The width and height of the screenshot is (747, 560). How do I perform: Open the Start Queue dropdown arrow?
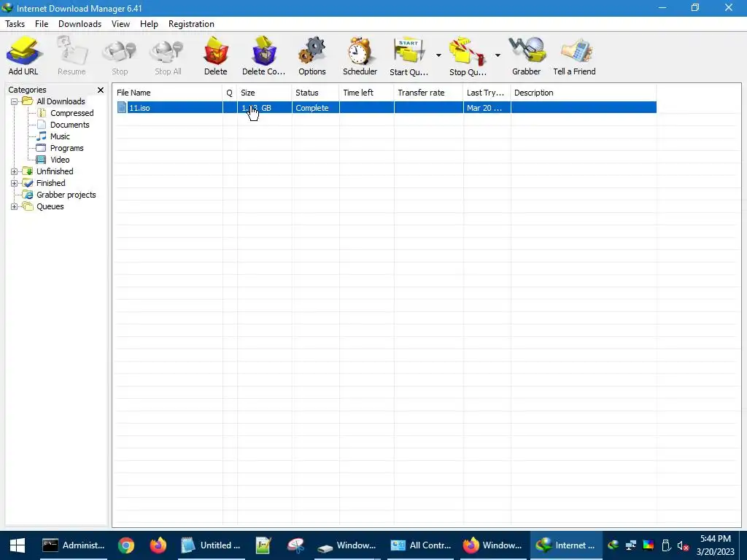tap(438, 55)
